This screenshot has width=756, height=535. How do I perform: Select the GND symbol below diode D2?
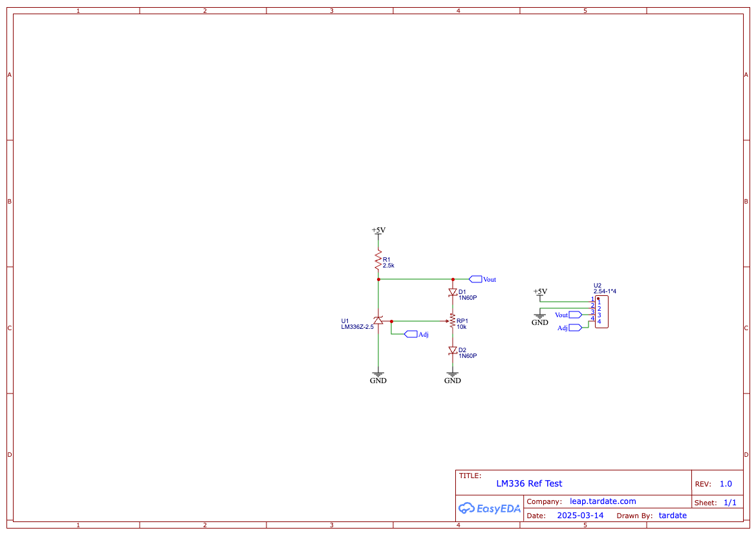click(x=452, y=375)
